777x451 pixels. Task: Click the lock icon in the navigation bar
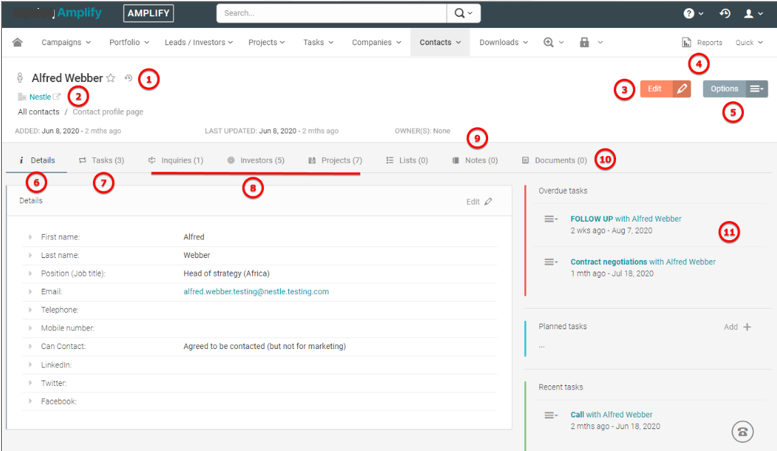(x=585, y=42)
